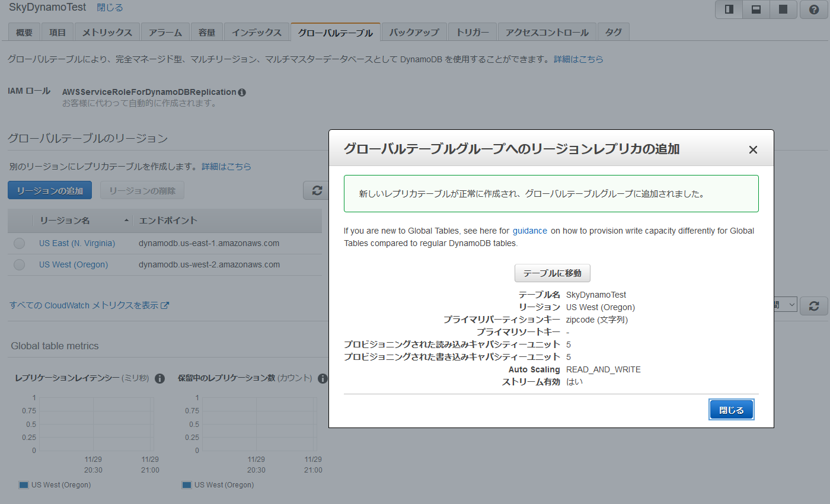Open 詳細はこちら link after the global table description
Viewport: 830px width, 504px height.
[x=579, y=59]
